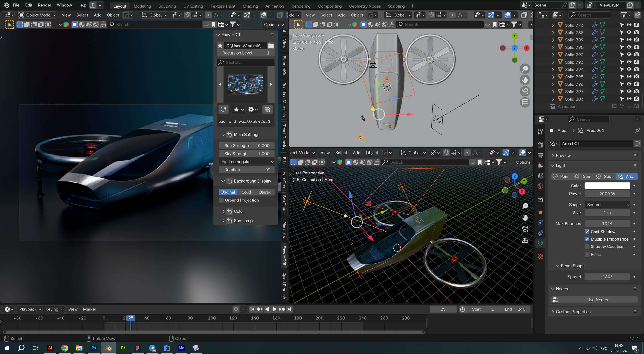Viewport: 644px width, 354px height.
Task: Open the Object Data (light) properties tab
Action: click(x=540, y=244)
